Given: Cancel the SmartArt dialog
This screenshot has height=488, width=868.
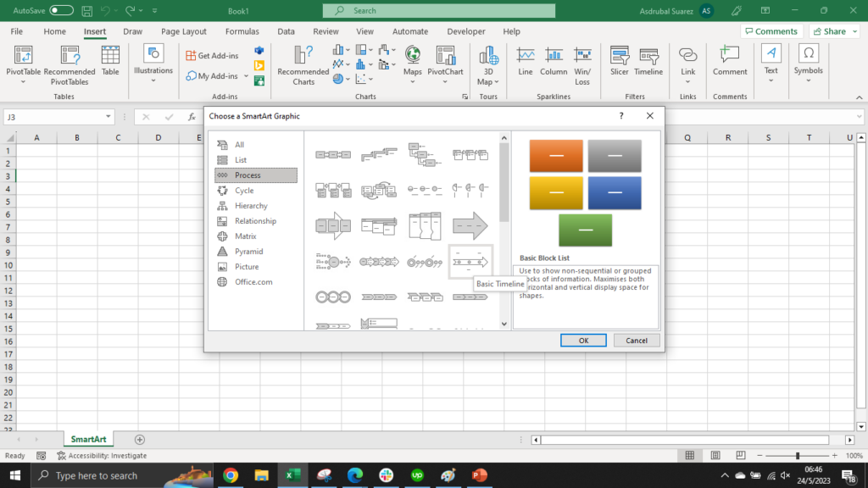Looking at the screenshot, I should click(637, 340).
